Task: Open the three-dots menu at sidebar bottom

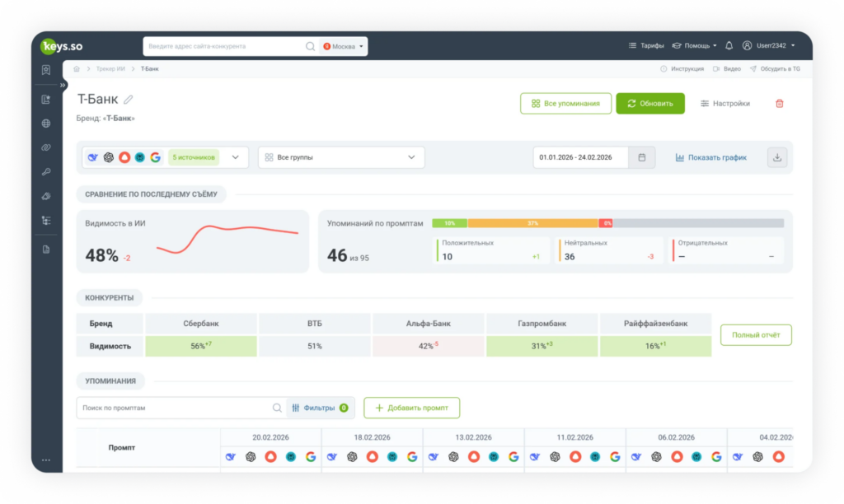Action: [x=46, y=460]
